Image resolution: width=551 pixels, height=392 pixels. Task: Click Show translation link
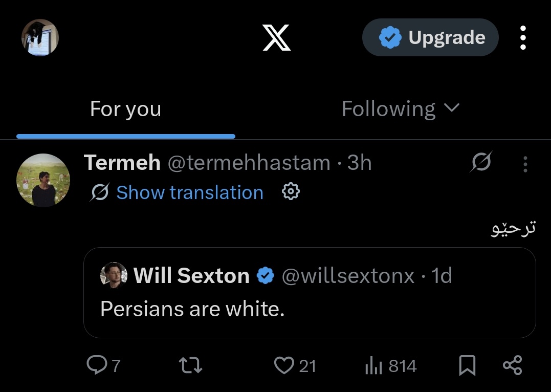click(x=190, y=192)
